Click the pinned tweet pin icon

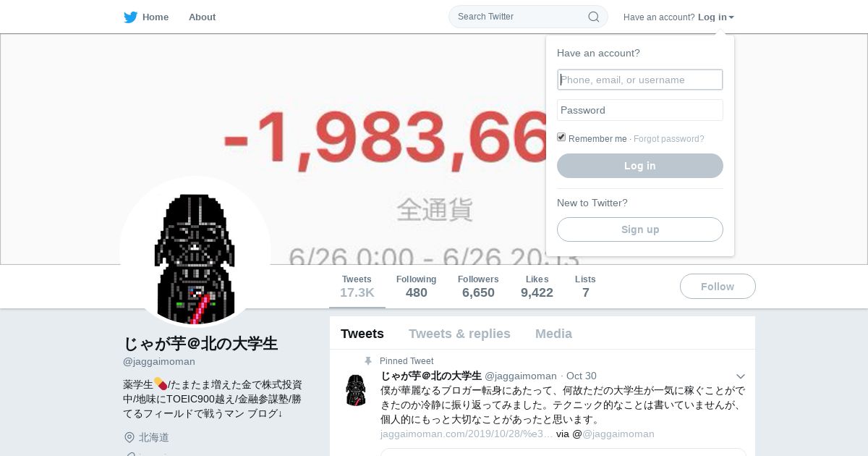tap(367, 361)
